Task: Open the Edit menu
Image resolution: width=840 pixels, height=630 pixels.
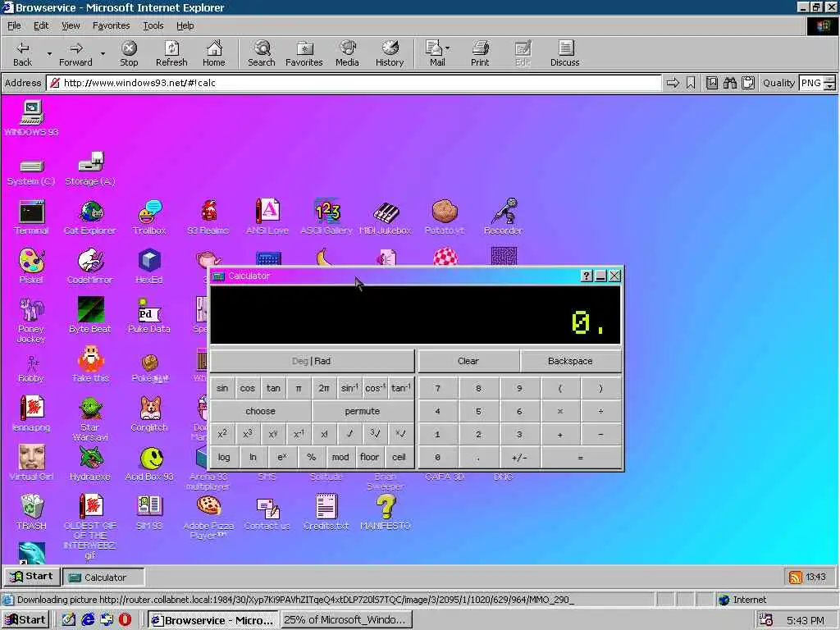Action: click(41, 25)
